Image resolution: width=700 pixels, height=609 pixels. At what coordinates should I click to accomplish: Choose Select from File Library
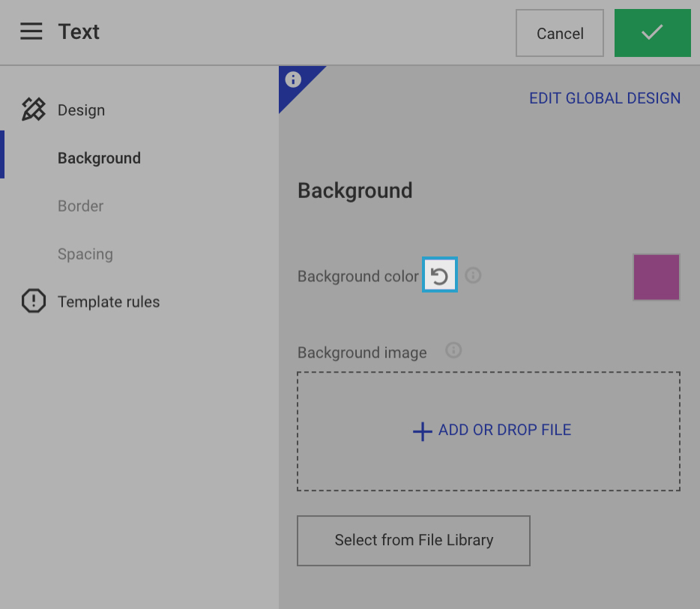coord(414,541)
